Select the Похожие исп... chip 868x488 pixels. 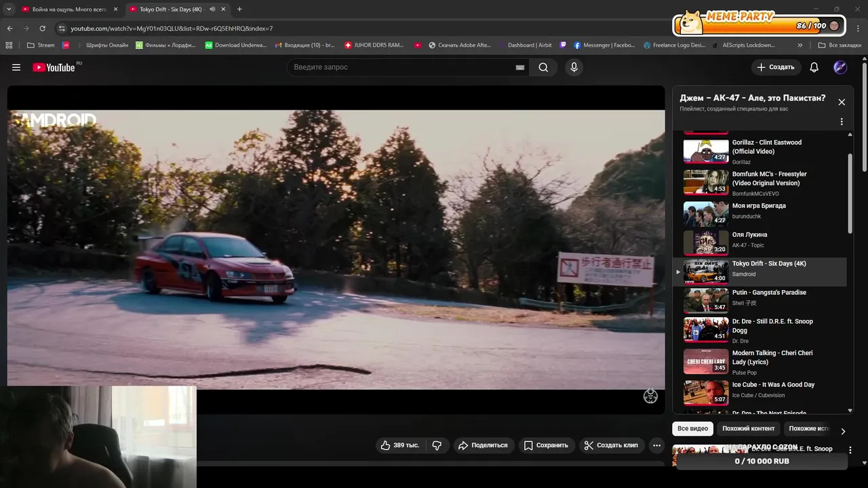pyautogui.click(x=808, y=428)
